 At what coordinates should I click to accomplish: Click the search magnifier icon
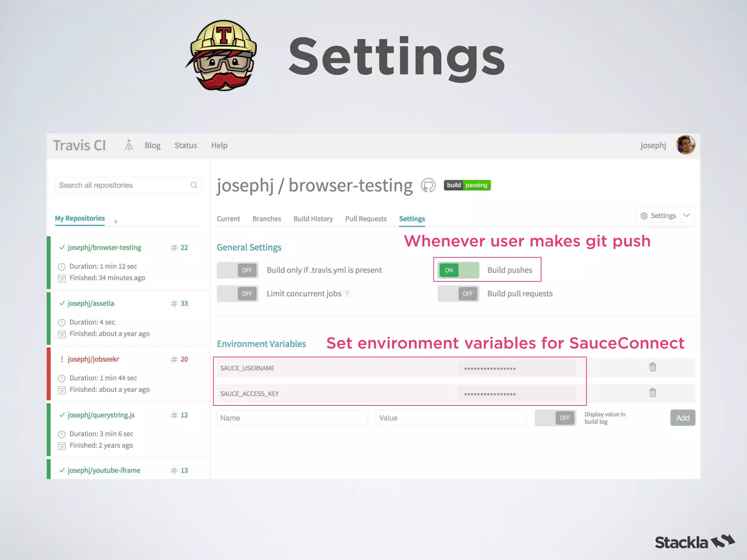click(194, 185)
